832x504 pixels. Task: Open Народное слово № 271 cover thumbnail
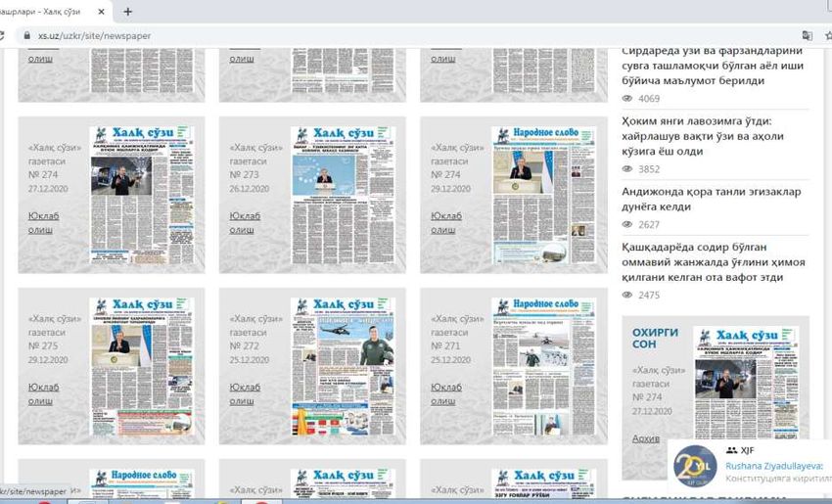pyautogui.click(x=544, y=367)
